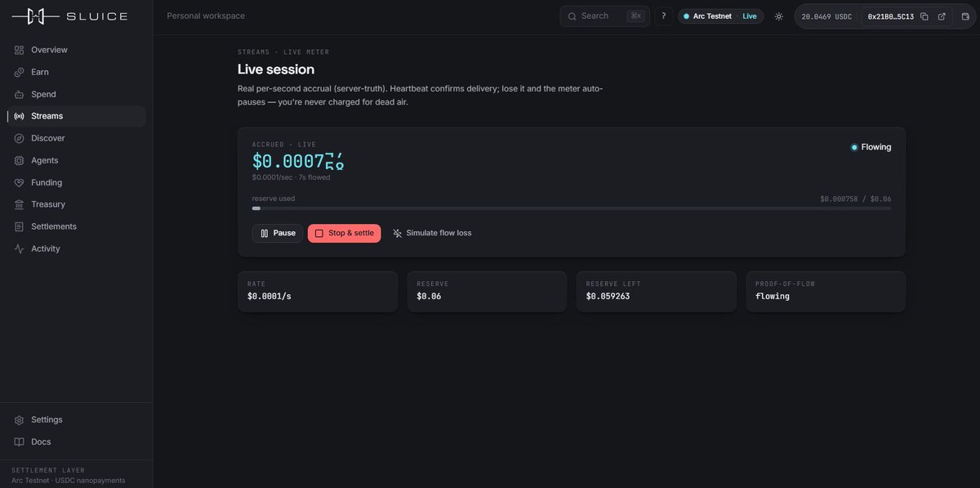Open Agents via its robot icon
This screenshot has width=980, height=488.
[19, 160]
